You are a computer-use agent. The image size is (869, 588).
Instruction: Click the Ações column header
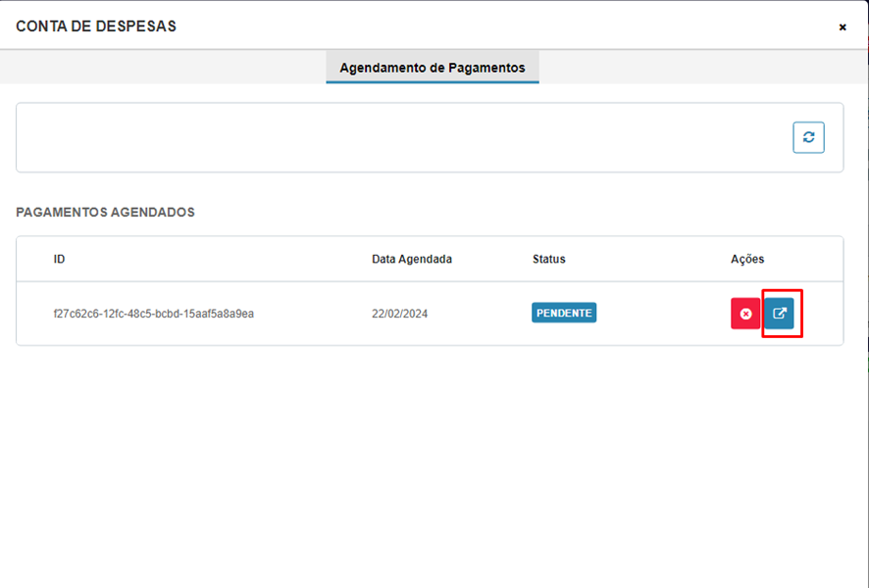coord(747,259)
